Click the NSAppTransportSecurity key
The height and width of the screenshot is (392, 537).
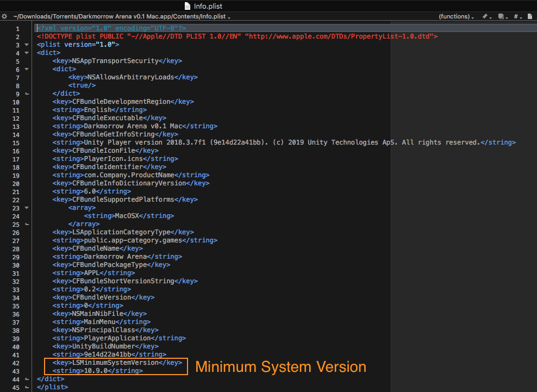pyautogui.click(x=117, y=61)
